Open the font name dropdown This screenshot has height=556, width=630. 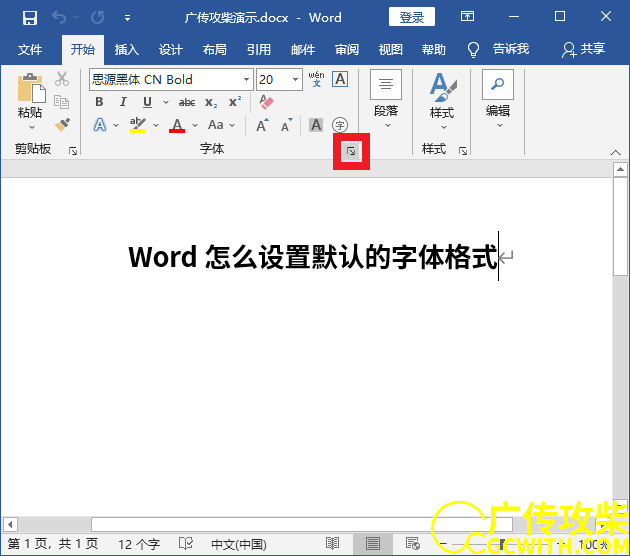(x=246, y=80)
